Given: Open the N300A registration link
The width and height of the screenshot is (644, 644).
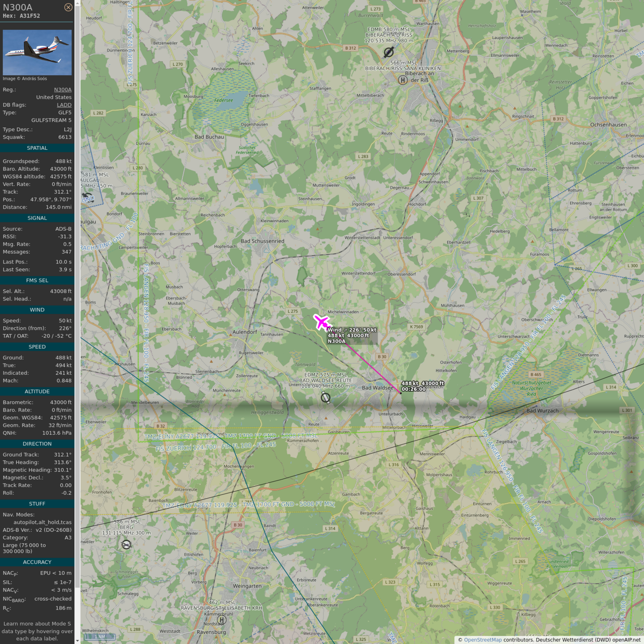Looking at the screenshot, I should pos(63,89).
